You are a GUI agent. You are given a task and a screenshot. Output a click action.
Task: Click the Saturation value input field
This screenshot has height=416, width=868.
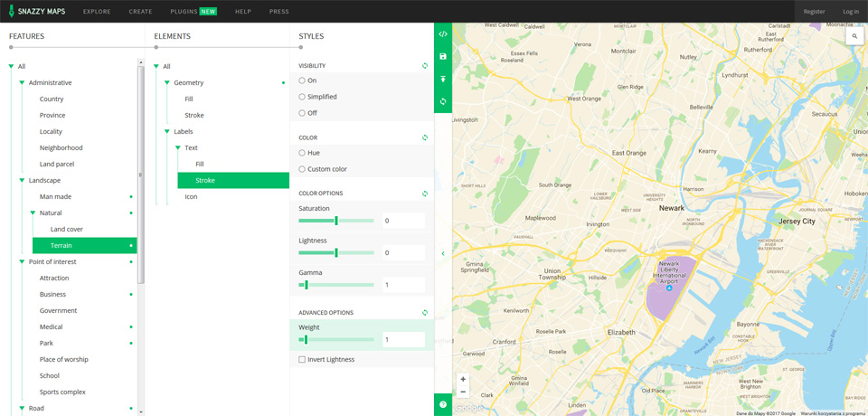403,221
